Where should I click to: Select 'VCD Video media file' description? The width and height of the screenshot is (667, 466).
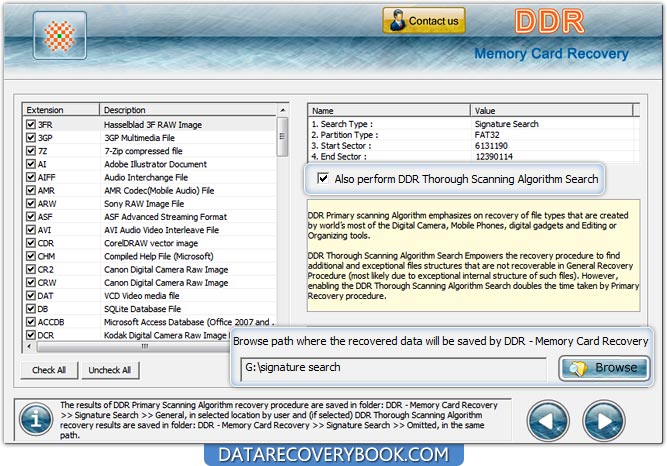(142, 296)
